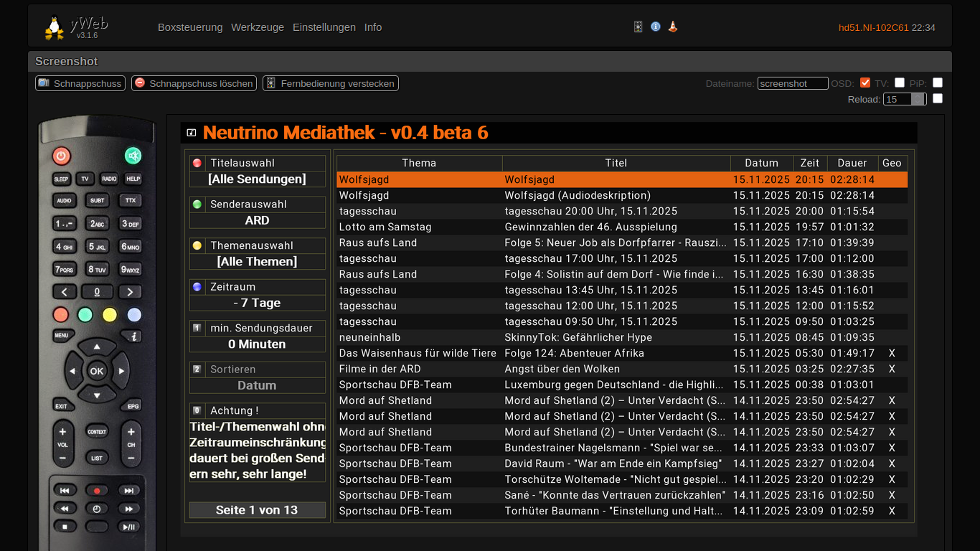Screen dimensions: 980x551
Task: Click the Reload interval spinner arrows
Action: (918, 99)
